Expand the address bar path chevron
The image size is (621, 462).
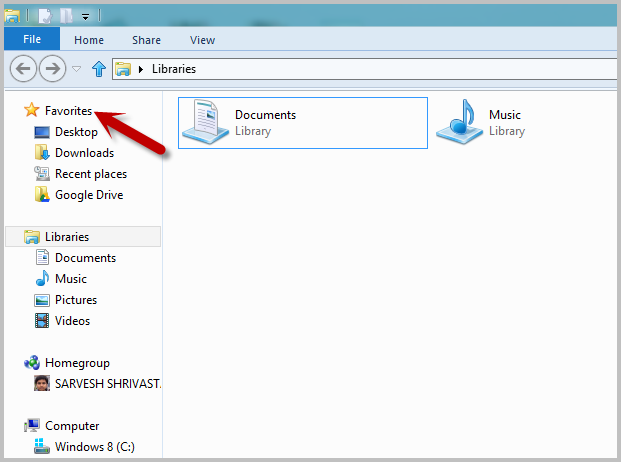(x=141, y=69)
